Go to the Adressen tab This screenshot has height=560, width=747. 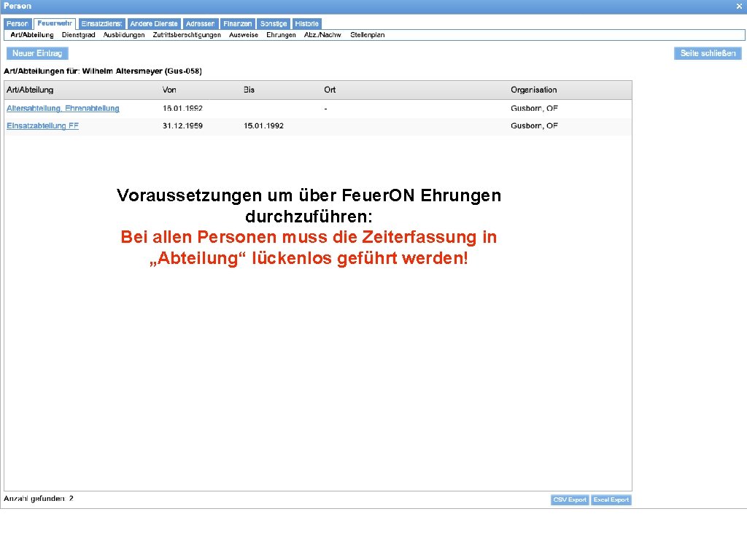200,24
